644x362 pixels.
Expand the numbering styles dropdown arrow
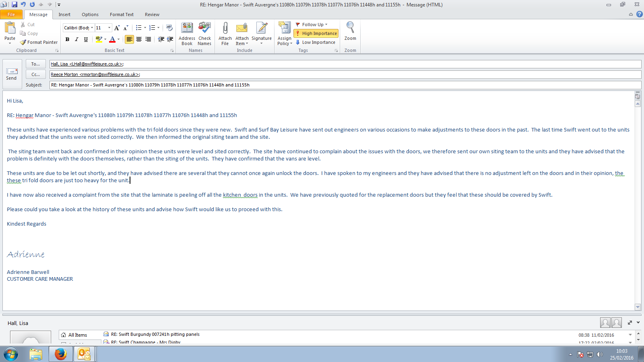coord(158,28)
